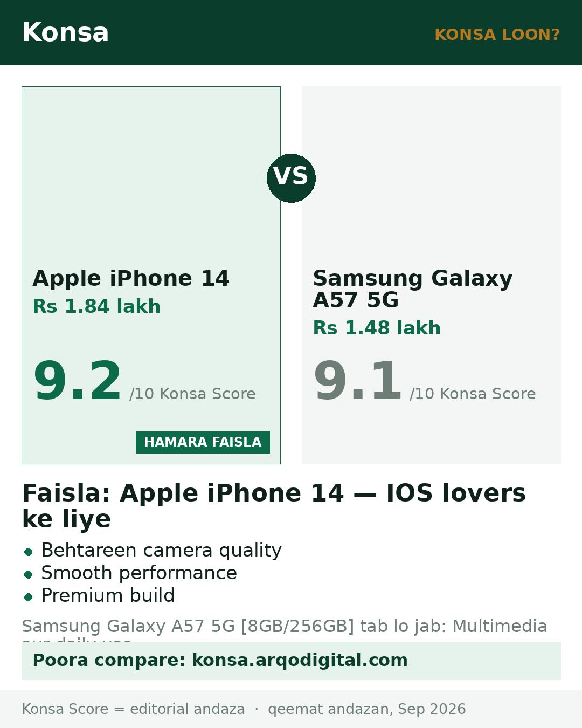This screenshot has height=728, width=582.
Task: Click the Premium build text
Action: [108, 595]
